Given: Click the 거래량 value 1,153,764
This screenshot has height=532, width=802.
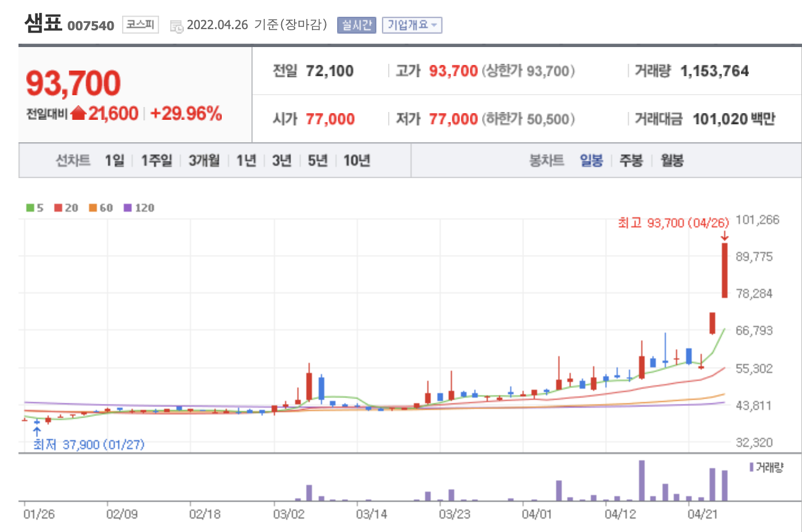Looking at the screenshot, I should tap(715, 71).
